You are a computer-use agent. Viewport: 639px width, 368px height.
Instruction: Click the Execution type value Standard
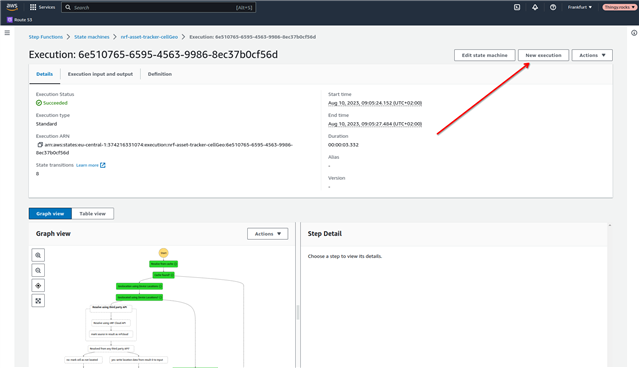coord(46,124)
